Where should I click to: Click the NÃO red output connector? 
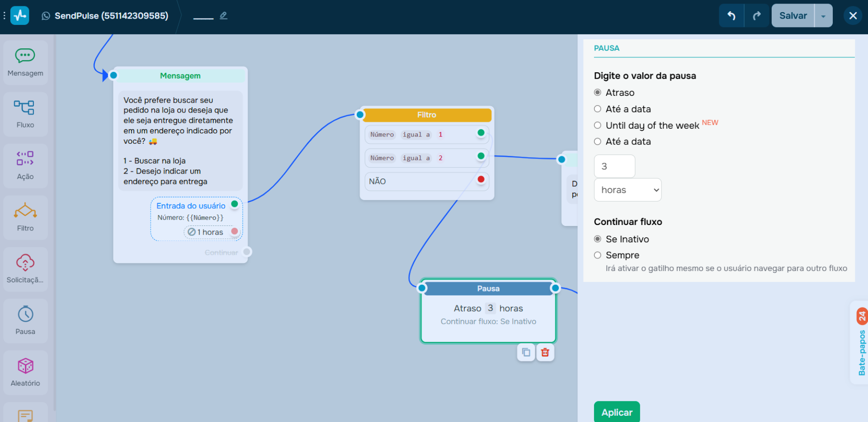[481, 179]
